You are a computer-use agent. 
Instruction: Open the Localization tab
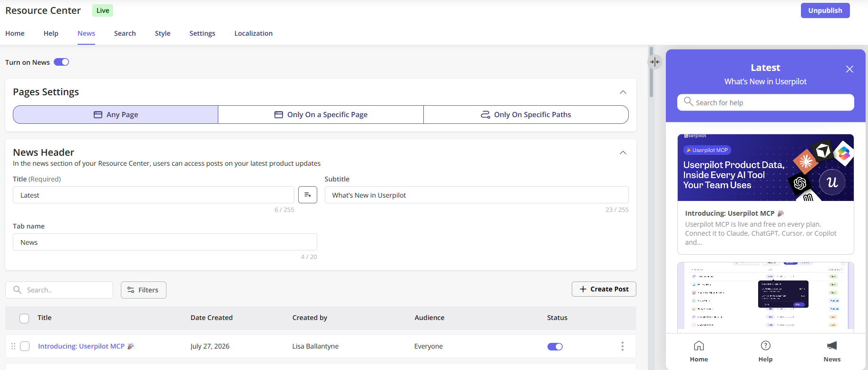tap(254, 33)
